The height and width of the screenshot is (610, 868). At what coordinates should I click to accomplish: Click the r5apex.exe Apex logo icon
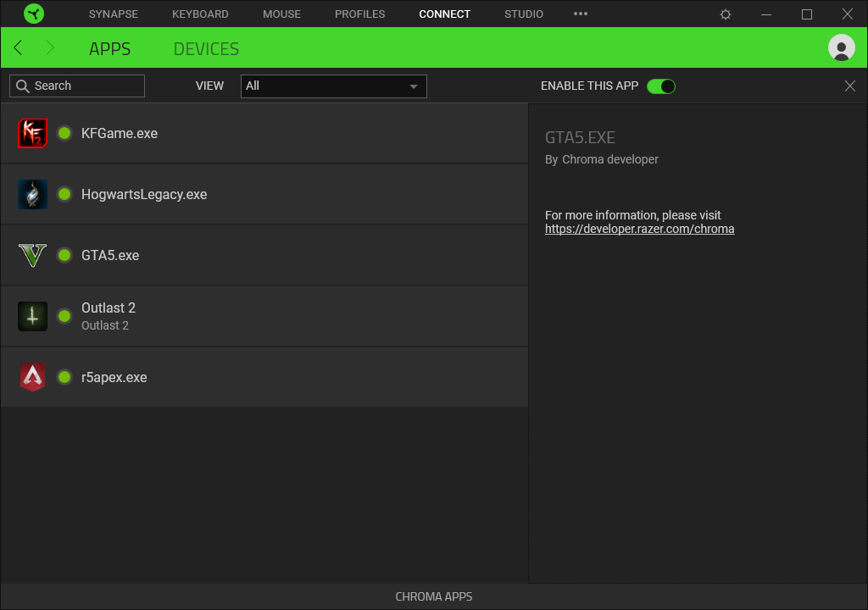(32, 377)
